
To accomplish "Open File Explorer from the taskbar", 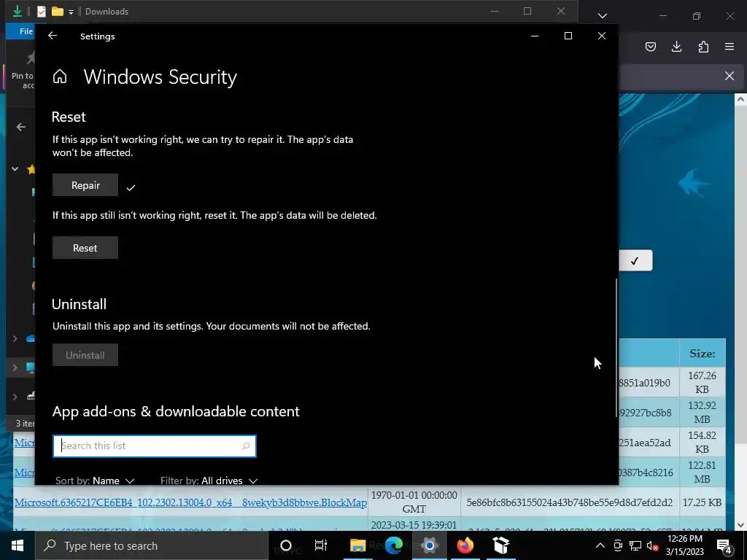I will point(357,545).
